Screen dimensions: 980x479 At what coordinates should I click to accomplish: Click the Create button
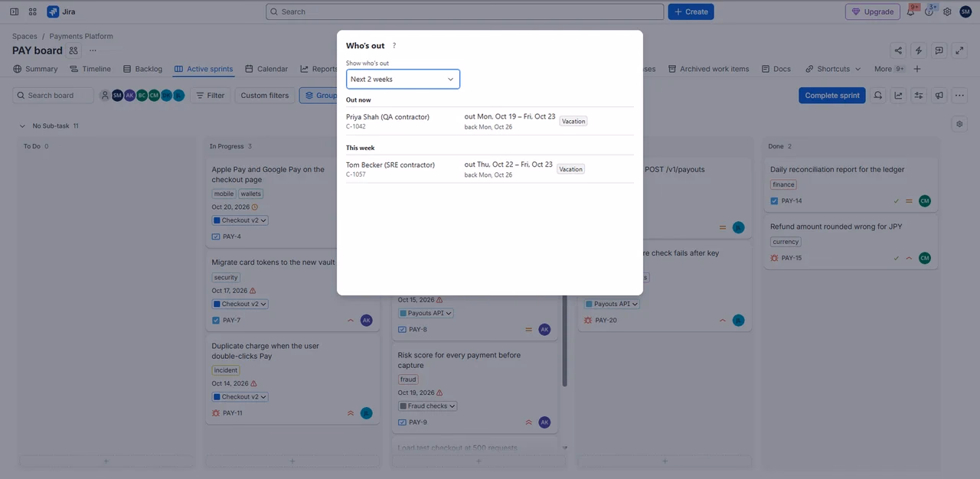click(691, 11)
